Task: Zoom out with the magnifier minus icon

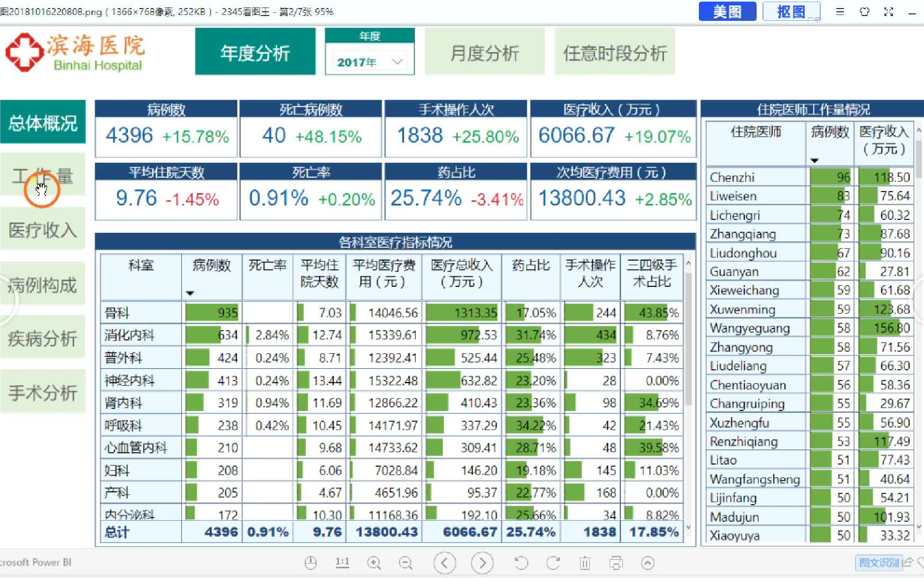Action: tap(406, 563)
